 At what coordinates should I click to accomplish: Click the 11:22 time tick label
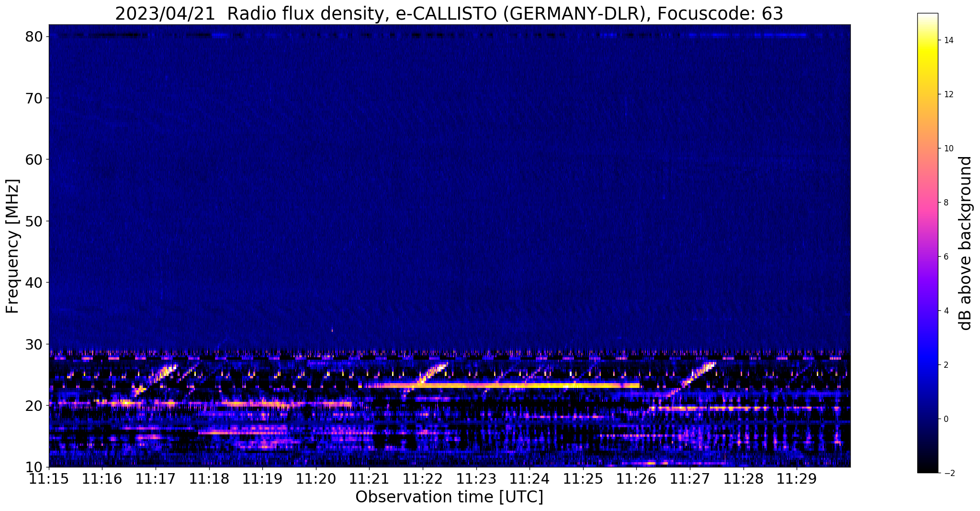pos(422,478)
